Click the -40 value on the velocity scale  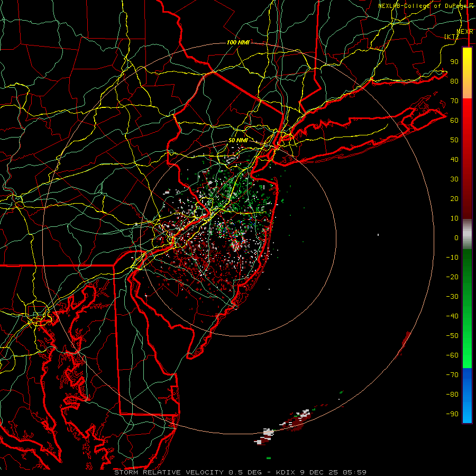(x=452, y=316)
